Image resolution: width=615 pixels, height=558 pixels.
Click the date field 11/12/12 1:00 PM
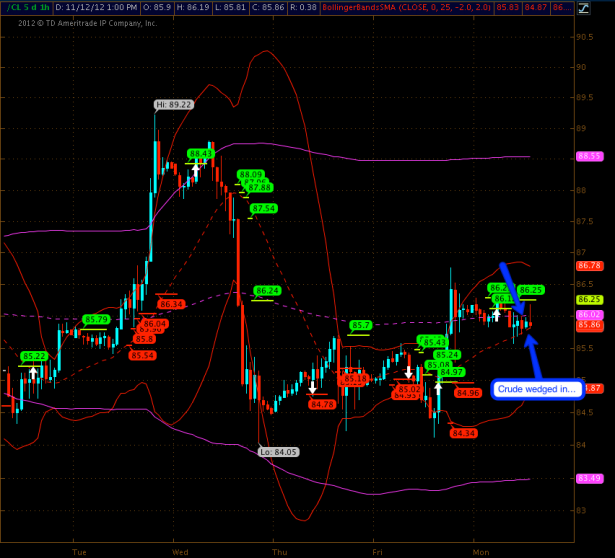(89, 6)
